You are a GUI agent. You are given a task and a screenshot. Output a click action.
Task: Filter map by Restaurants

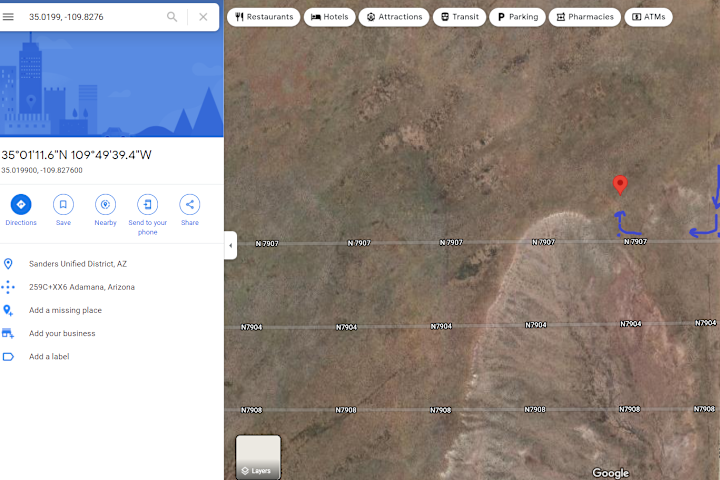(x=264, y=17)
